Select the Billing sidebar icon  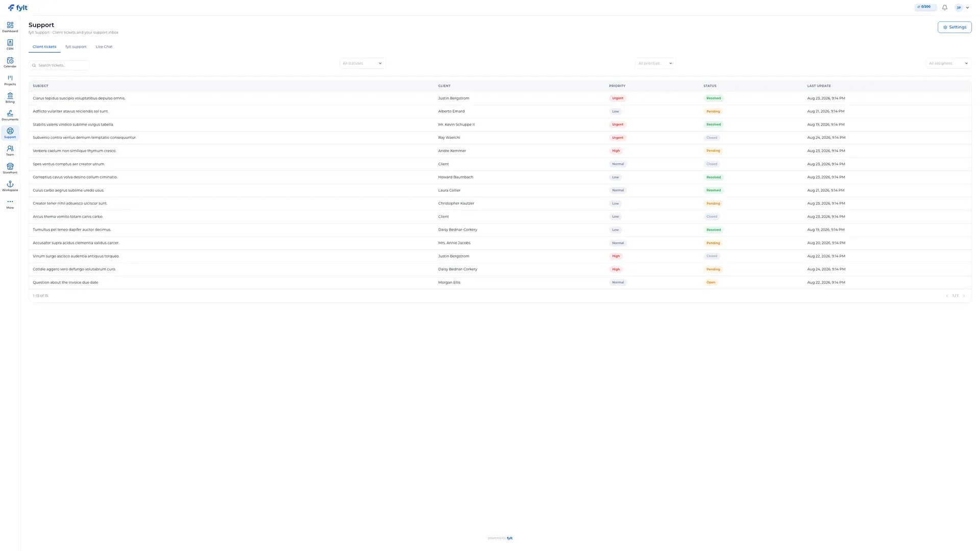[10, 98]
